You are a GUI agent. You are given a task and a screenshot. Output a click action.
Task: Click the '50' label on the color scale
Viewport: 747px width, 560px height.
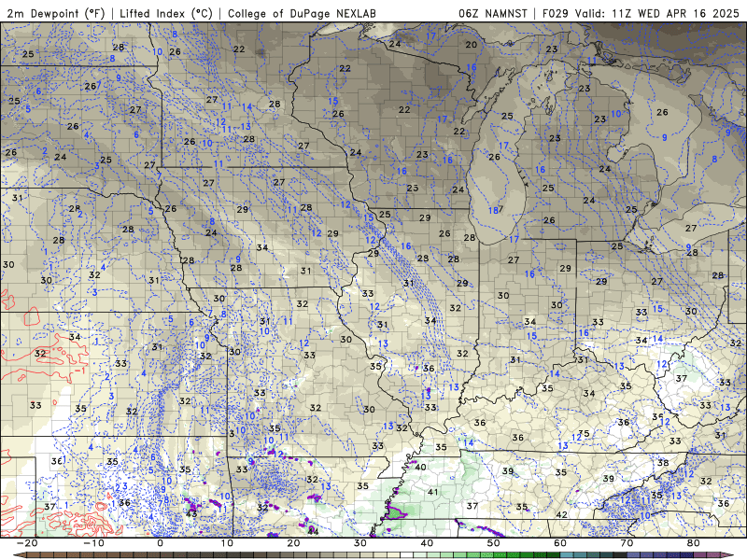(494, 543)
